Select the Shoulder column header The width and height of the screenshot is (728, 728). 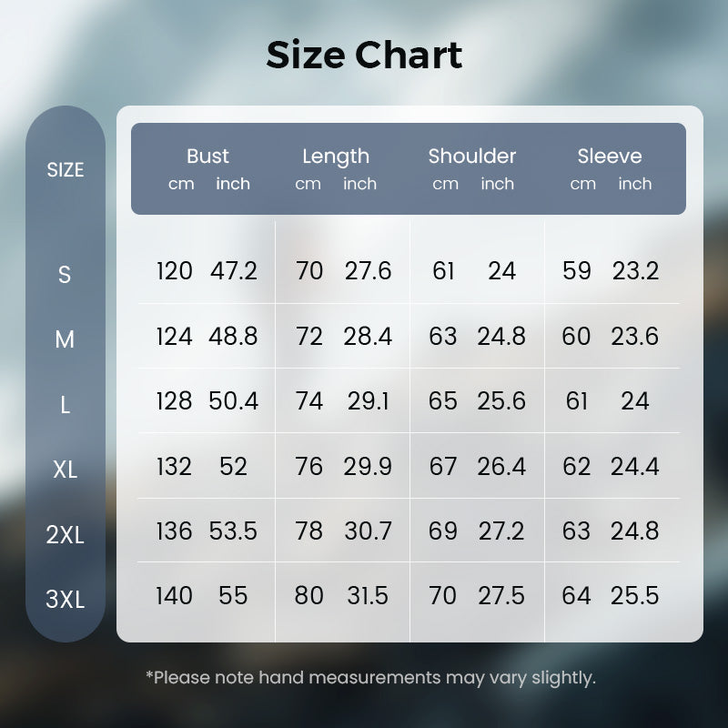(472, 157)
